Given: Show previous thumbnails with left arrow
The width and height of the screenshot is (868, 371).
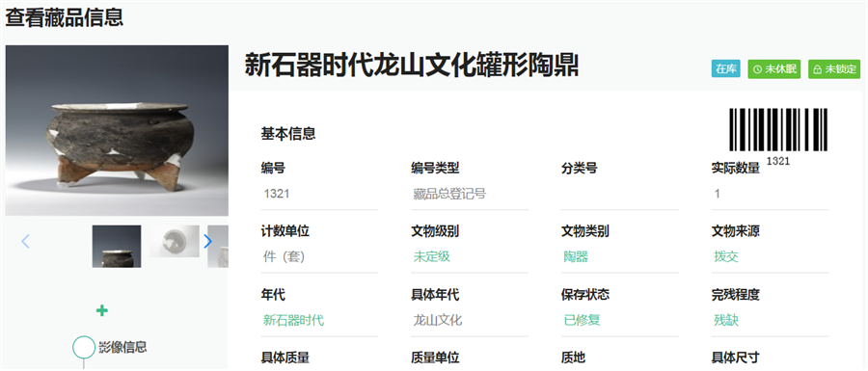Looking at the screenshot, I should click(25, 241).
